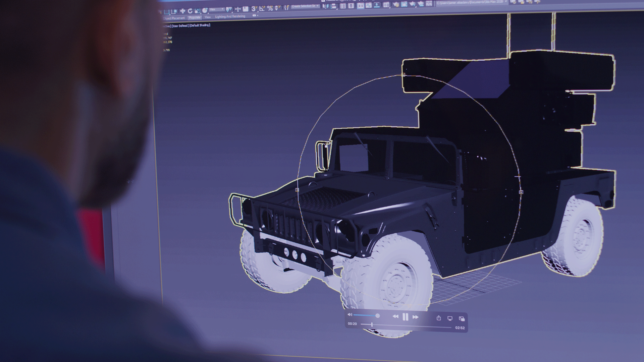
Task: Pause the video playback
Action: click(406, 317)
